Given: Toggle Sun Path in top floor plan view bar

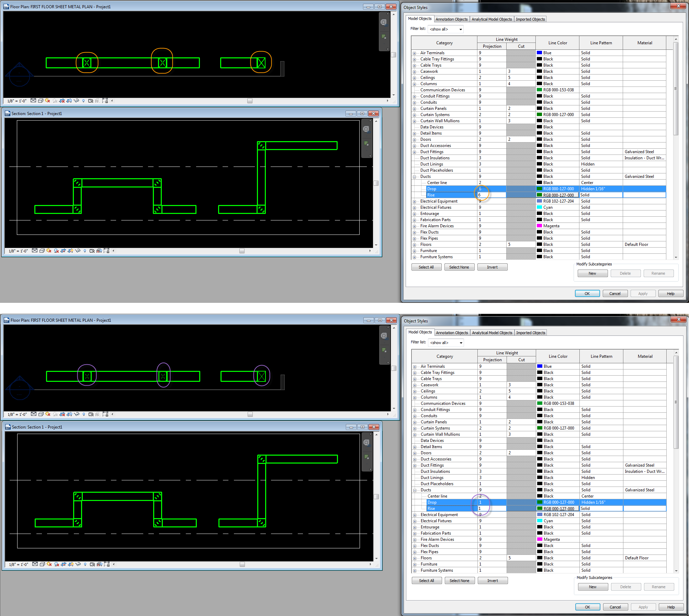Looking at the screenshot, I should (x=47, y=101).
